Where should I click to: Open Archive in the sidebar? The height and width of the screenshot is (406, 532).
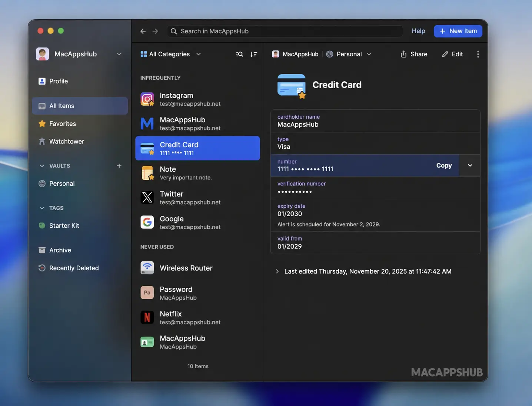(80, 250)
